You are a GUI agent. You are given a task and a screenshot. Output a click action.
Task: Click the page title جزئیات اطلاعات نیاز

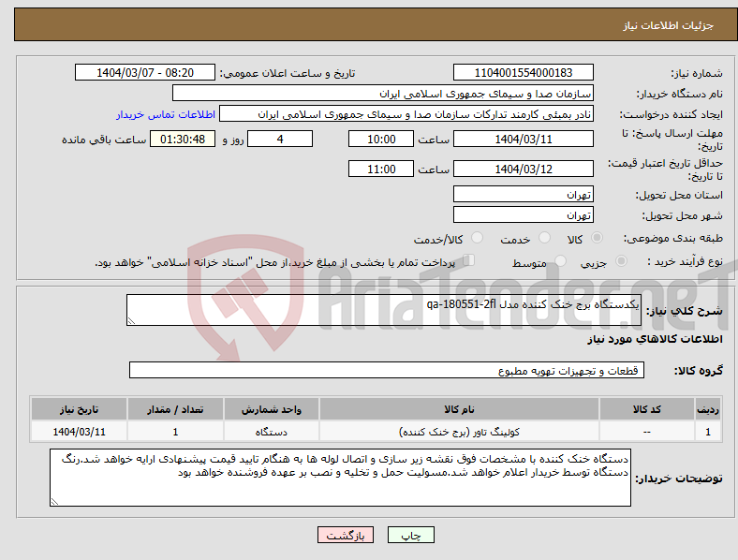pos(669,25)
